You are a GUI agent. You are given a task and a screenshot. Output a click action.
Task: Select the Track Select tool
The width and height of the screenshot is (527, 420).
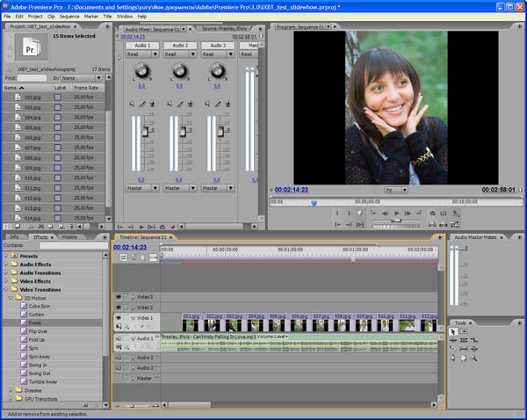[x=465, y=331]
